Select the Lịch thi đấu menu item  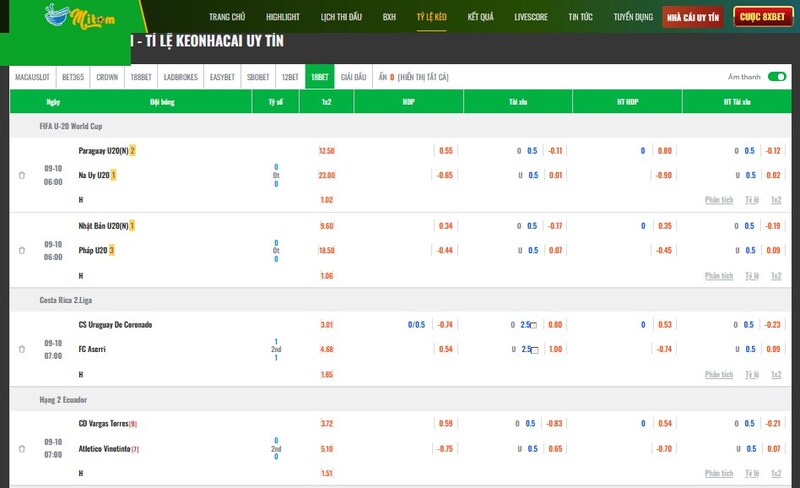click(x=341, y=17)
